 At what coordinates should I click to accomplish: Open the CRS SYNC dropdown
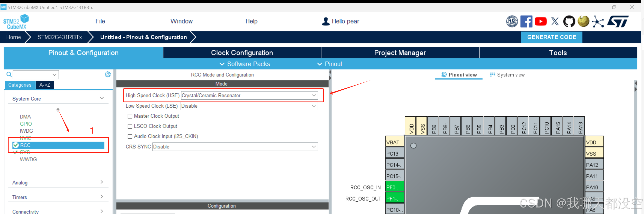coord(235,147)
